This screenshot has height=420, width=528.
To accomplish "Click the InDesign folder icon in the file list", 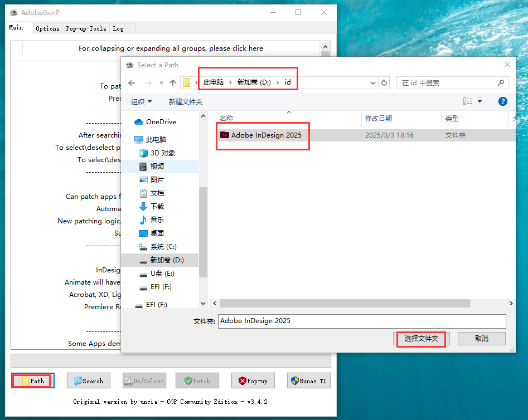I will [225, 135].
